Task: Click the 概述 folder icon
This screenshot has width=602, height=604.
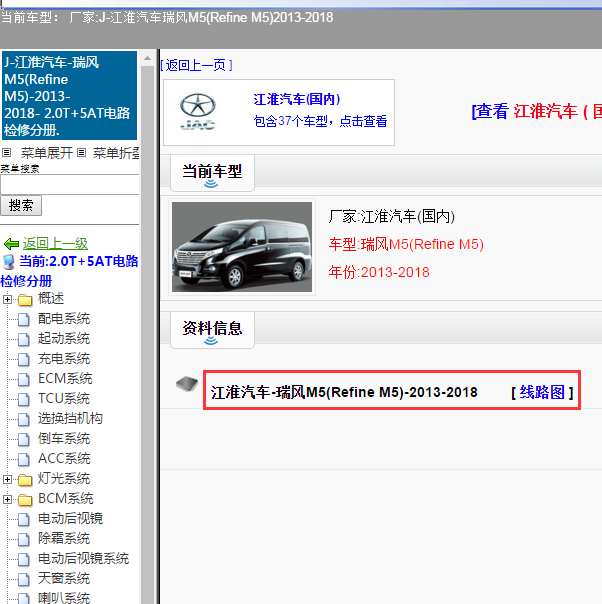Action: click(25, 300)
